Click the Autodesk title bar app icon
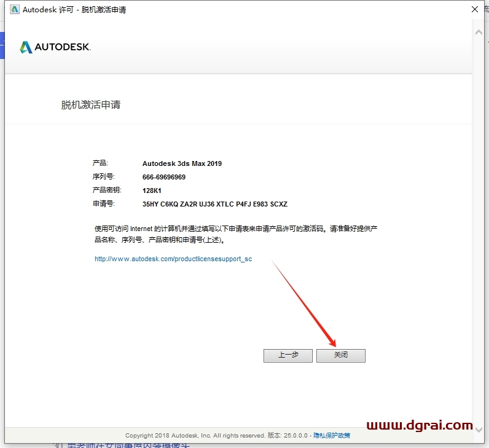This screenshot has height=448, width=489. point(15,9)
